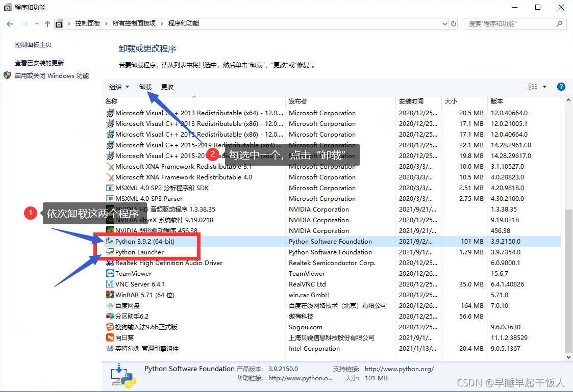The image size is (573, 392).
Task: Click the vertical scrollbar thumb
Action: click(568, 281)
